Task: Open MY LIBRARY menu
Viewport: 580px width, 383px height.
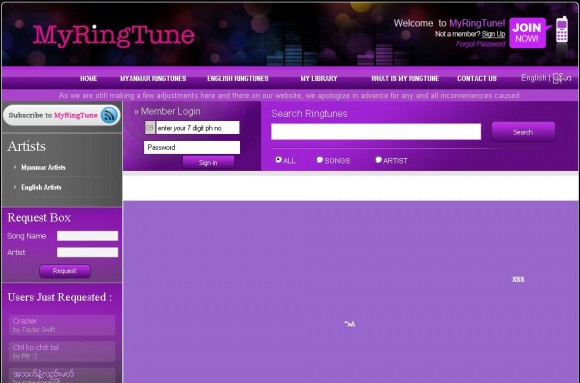Action: (x=319, y=78)
